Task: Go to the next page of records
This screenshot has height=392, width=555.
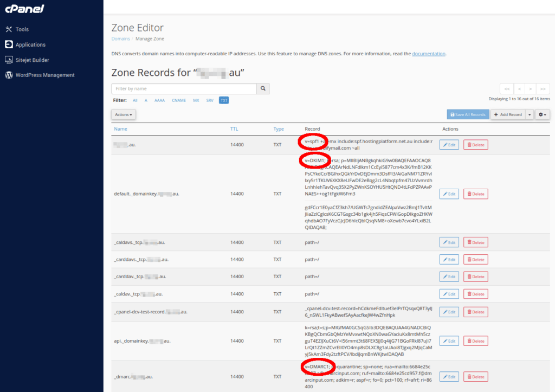Action: (531, 89)
